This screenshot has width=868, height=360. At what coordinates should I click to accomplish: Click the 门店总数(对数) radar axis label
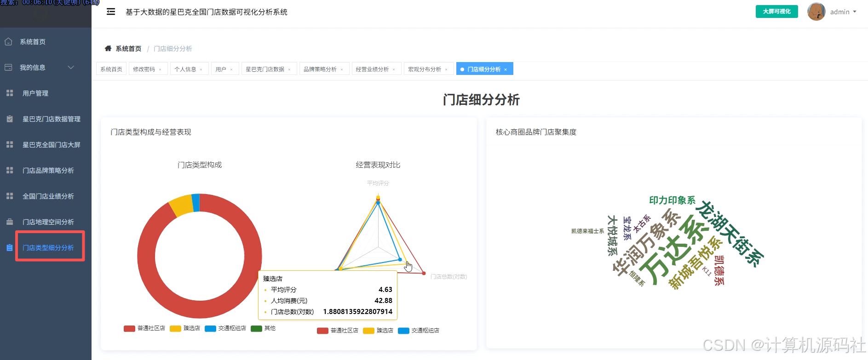coord(448,277)
